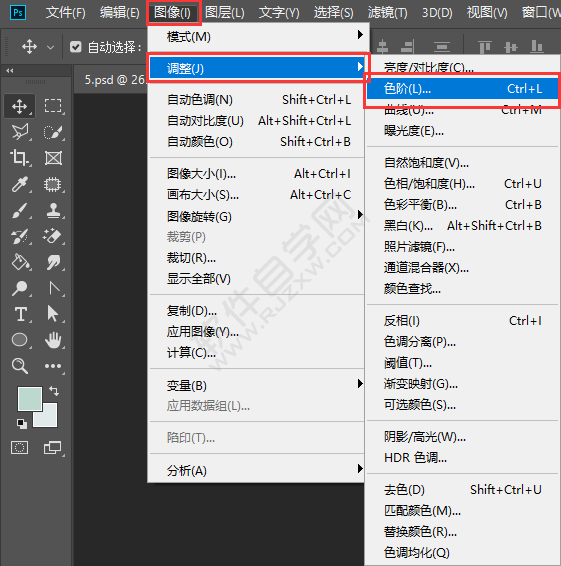The height and width of the screenshot is (566, 561).
Task: Open the 文件(F) menu
Action: (65, 13)
